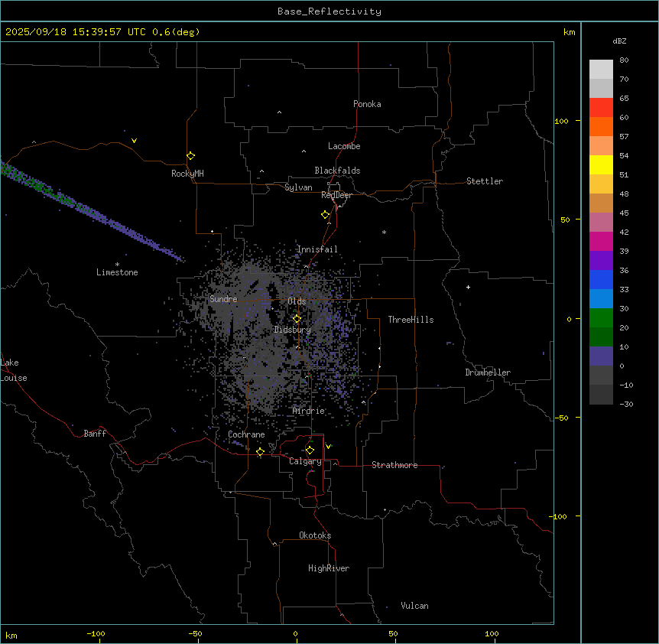This screenshot has width=659, height=644.
Task: Click the Stettler city label
Action: pos(485,181)
